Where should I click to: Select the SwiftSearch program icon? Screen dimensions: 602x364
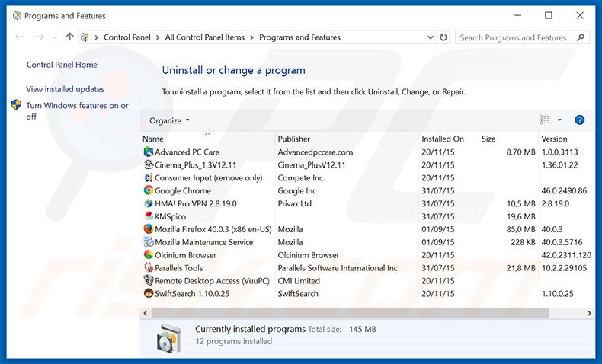[149, 294]
